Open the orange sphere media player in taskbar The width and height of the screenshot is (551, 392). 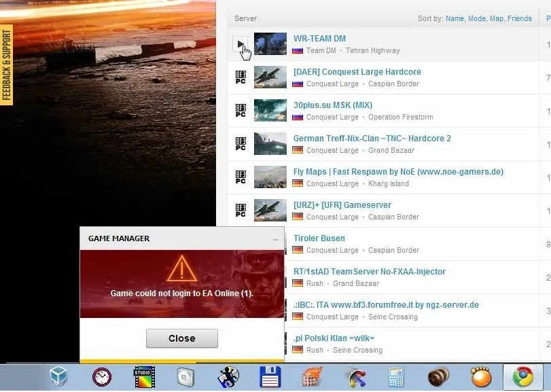481,377
